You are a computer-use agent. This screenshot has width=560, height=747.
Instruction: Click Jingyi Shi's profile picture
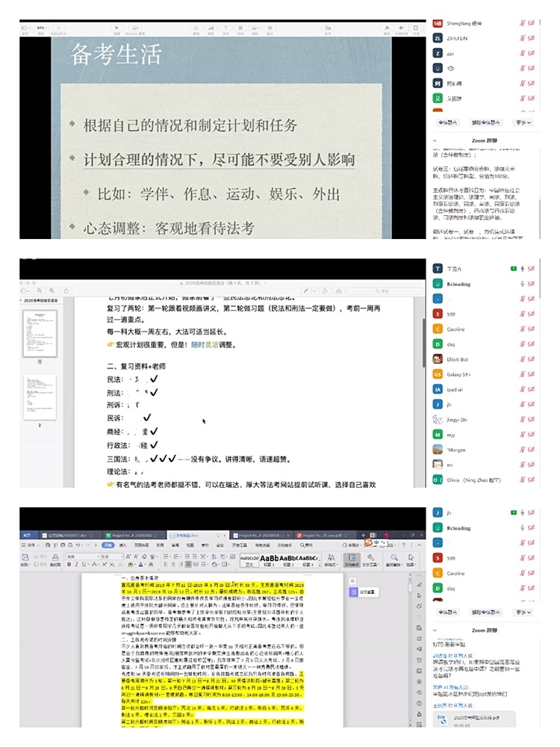pos(438,419)
